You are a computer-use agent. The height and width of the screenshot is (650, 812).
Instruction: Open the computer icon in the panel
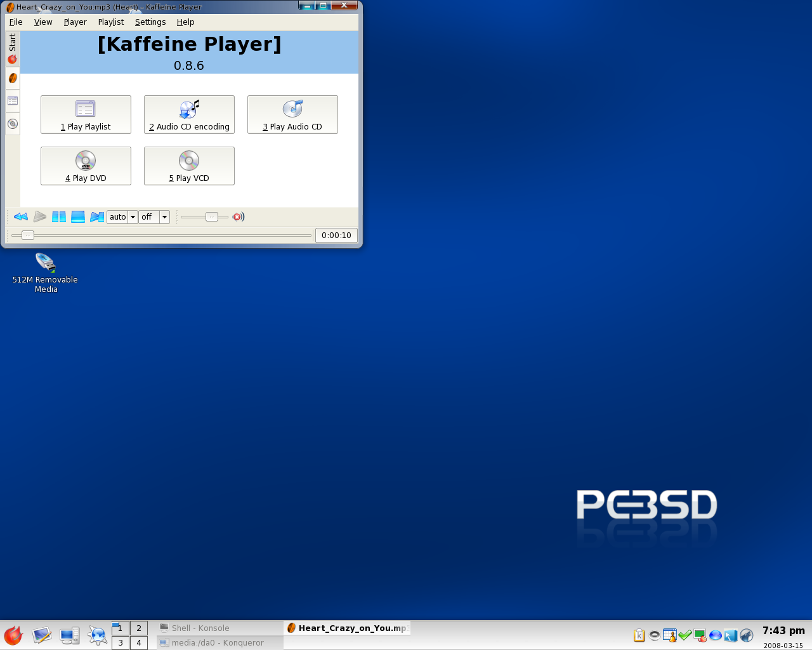pos(70,635)
